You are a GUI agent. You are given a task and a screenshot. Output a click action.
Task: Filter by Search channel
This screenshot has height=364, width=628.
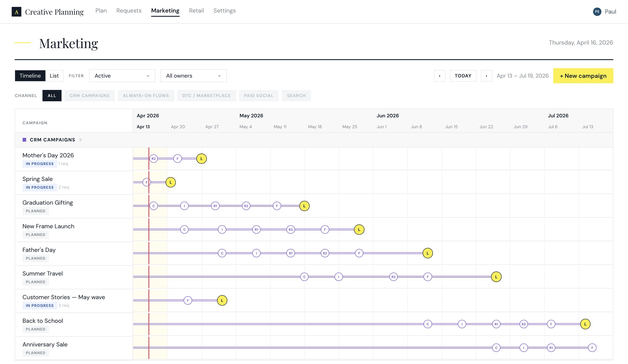click(296, 96)
